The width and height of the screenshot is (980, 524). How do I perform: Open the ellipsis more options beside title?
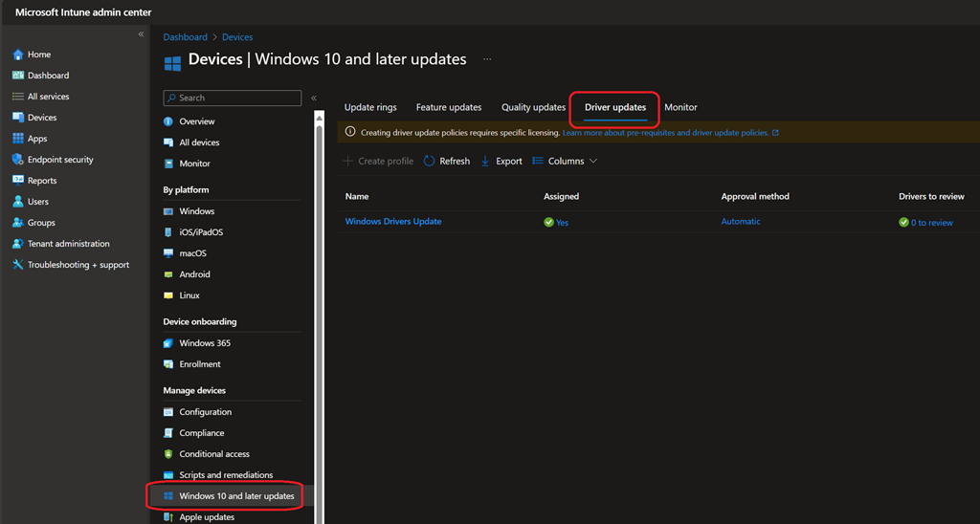tap(486, 59)
